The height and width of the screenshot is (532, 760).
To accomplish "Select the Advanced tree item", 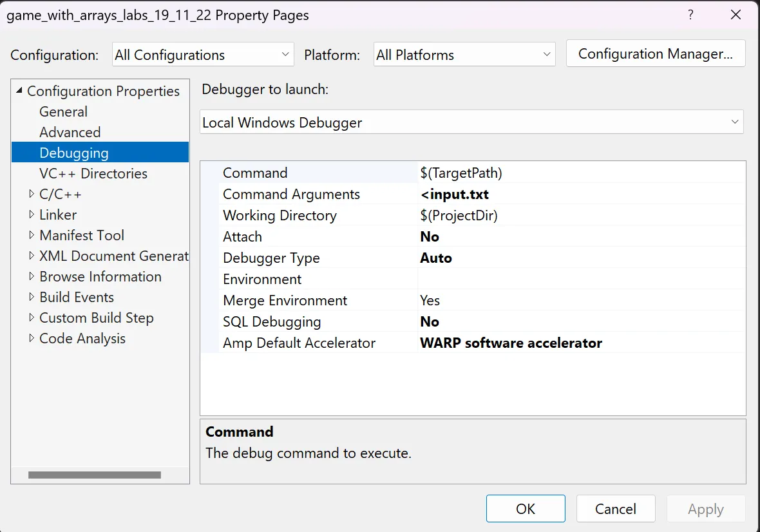I will click(70, 132).
